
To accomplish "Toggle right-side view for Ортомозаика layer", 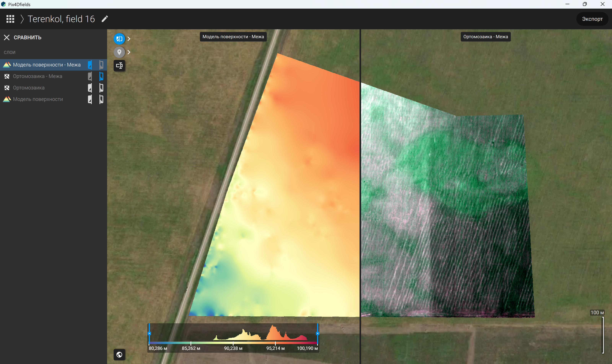I will tap(101, 88).
